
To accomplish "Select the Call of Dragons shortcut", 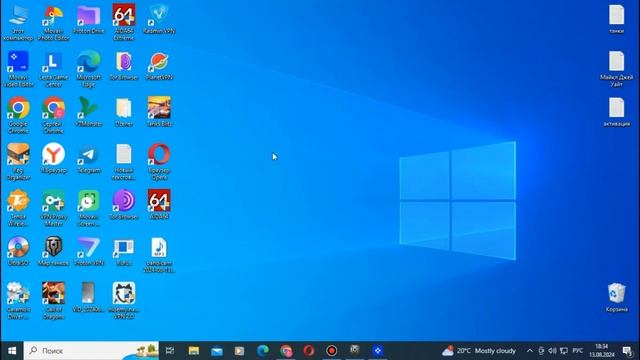I will (53, 300).
